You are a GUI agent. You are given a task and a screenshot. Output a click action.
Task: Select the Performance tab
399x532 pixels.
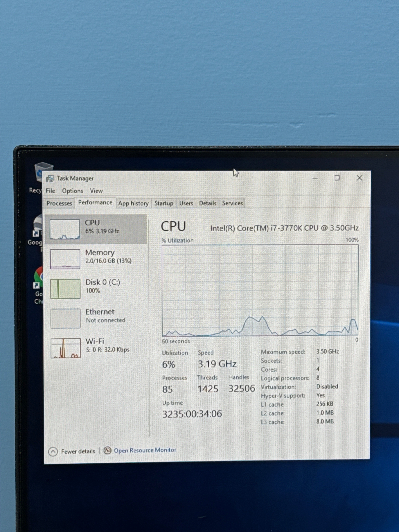click(x=95, y=203)
